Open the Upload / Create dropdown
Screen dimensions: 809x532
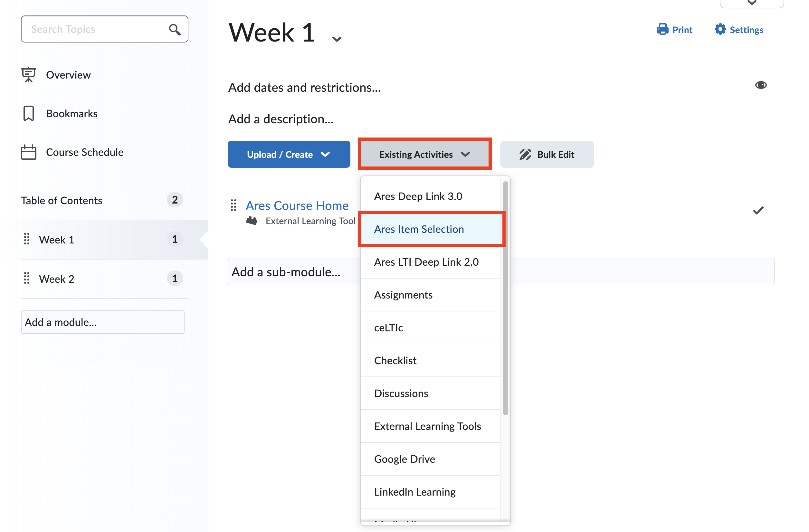pos(289,155)
